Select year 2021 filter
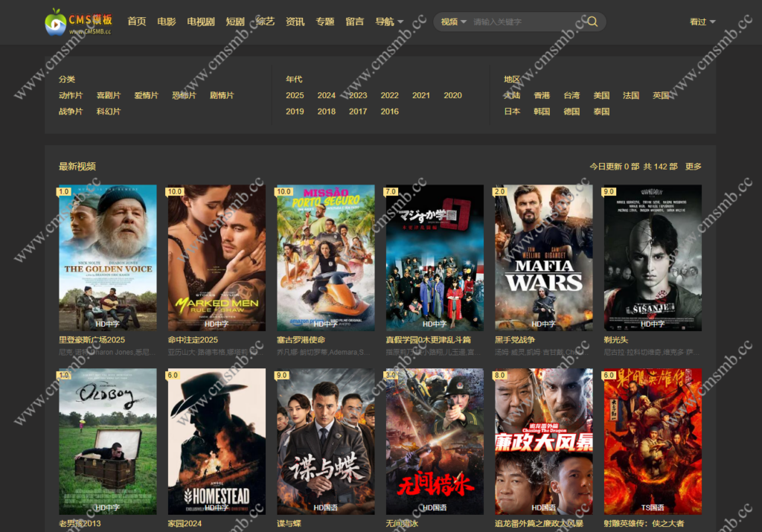Viewport: 762px width, 532px height. click(421, 95)
